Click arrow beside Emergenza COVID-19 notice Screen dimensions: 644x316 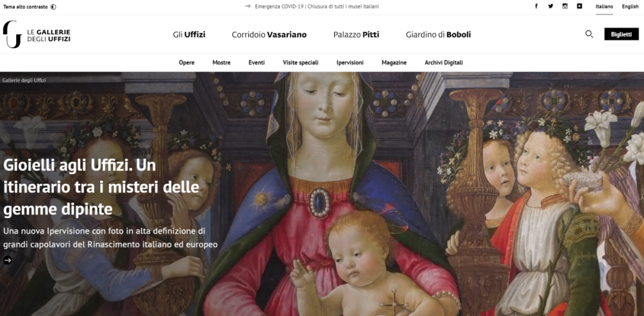[x=247, y=6]
